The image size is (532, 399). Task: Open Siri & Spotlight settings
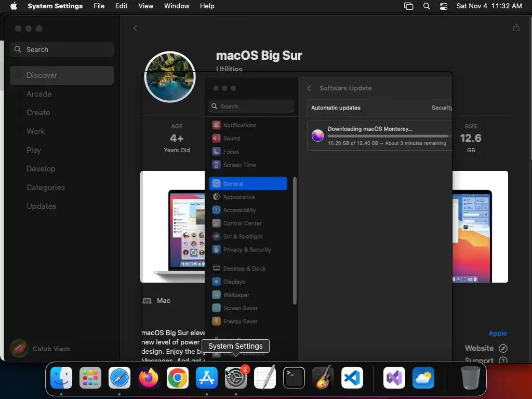point(248,236)
